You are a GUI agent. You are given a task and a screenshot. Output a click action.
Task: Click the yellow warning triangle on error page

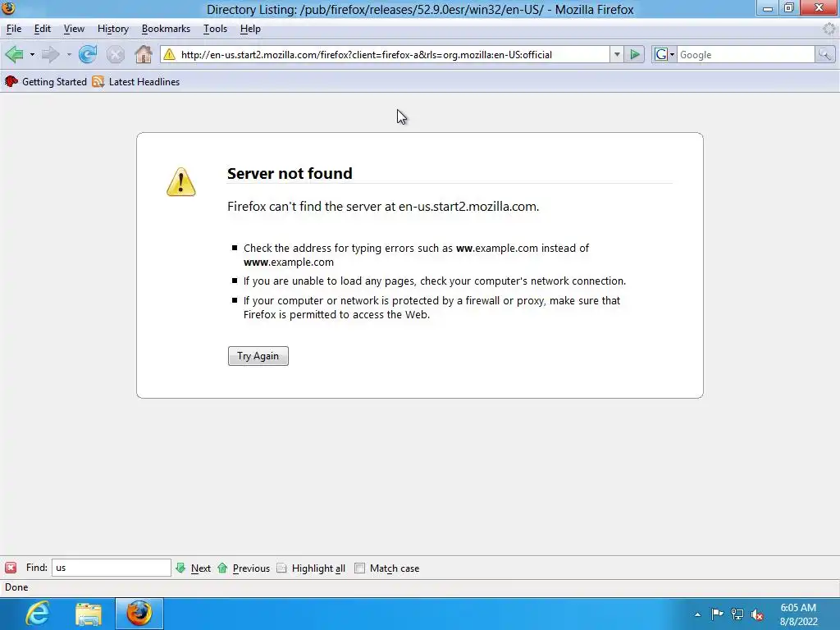[x=181, y=181]
